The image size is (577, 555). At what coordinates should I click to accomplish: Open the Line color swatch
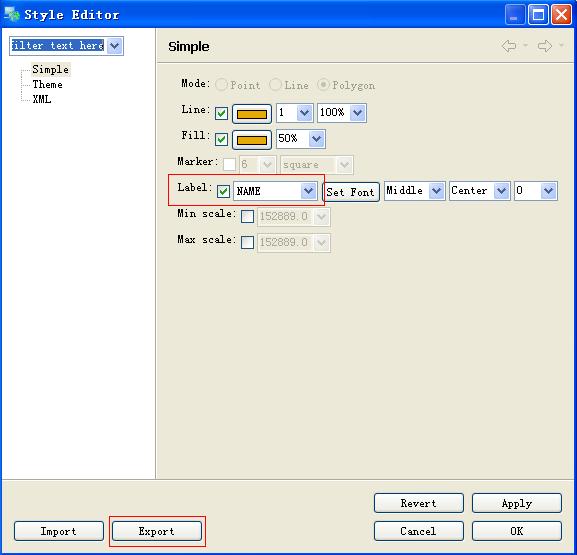[x=252, y=114]
